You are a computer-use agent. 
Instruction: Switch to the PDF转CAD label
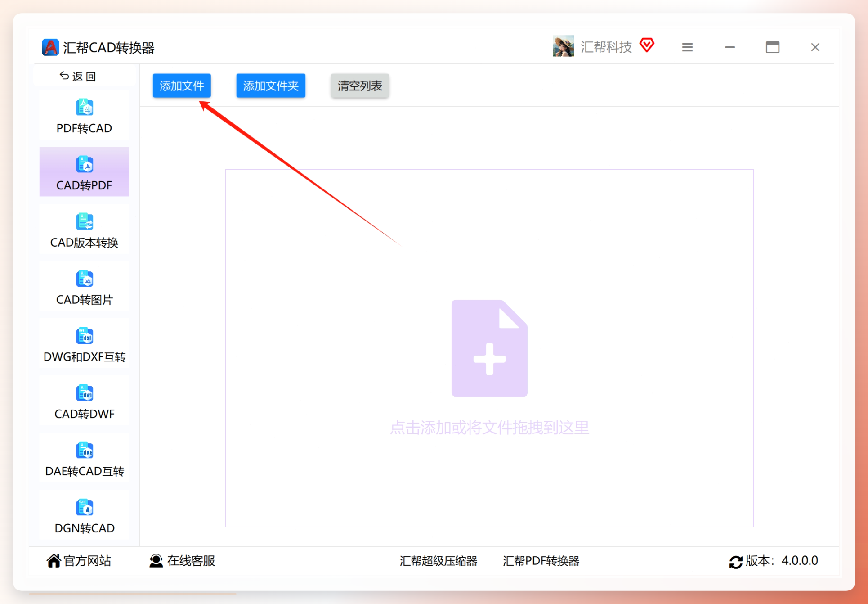click(x=84, y=128)
